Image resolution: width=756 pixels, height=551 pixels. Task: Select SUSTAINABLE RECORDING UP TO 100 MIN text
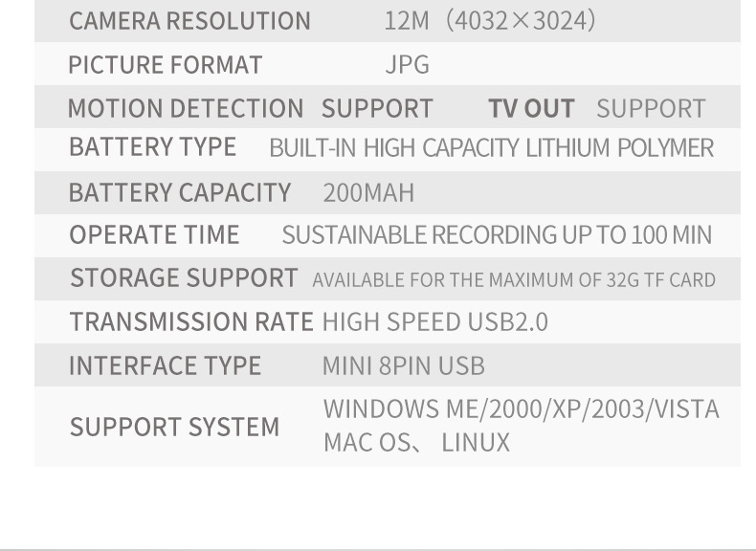[x=497, y=235]
